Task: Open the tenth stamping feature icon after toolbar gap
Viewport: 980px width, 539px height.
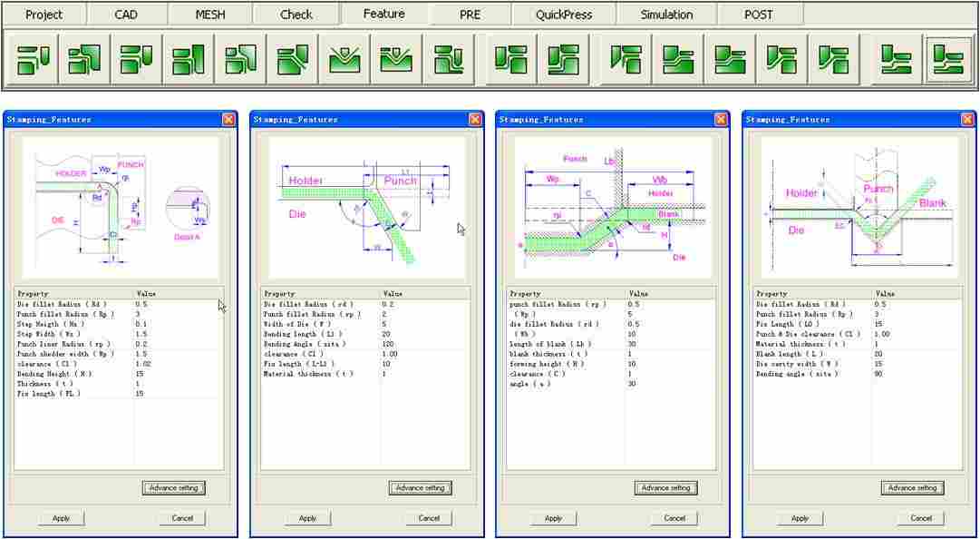Action: point(510,59)
